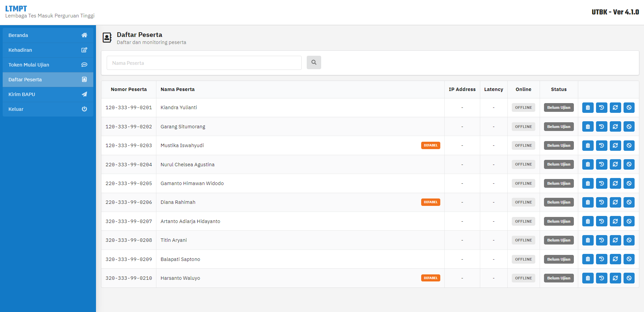Screen dimensions: 644x312
Task: Click refresh sync icon for Mustika Iswahyudi
Action: [615, 145]
